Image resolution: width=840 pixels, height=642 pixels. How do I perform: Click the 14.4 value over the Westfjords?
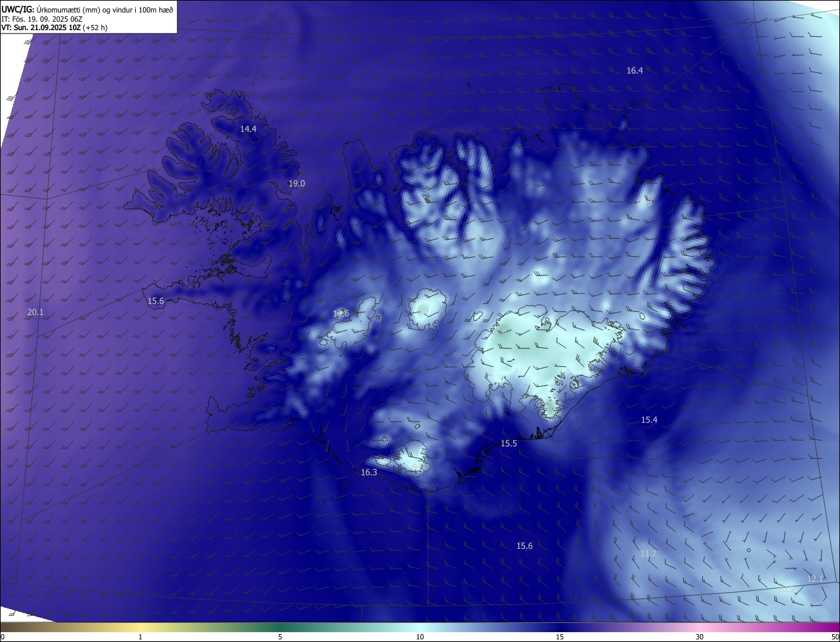point(248,129)
